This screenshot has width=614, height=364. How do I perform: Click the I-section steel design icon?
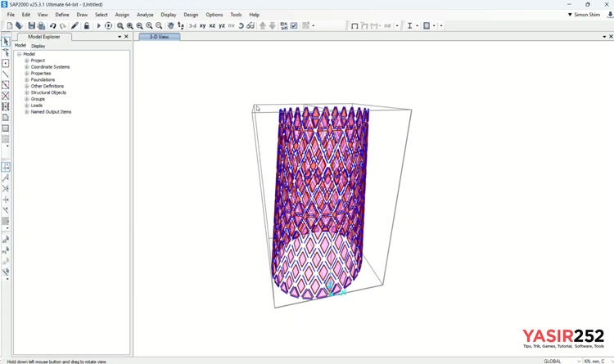tap(409, 26)
